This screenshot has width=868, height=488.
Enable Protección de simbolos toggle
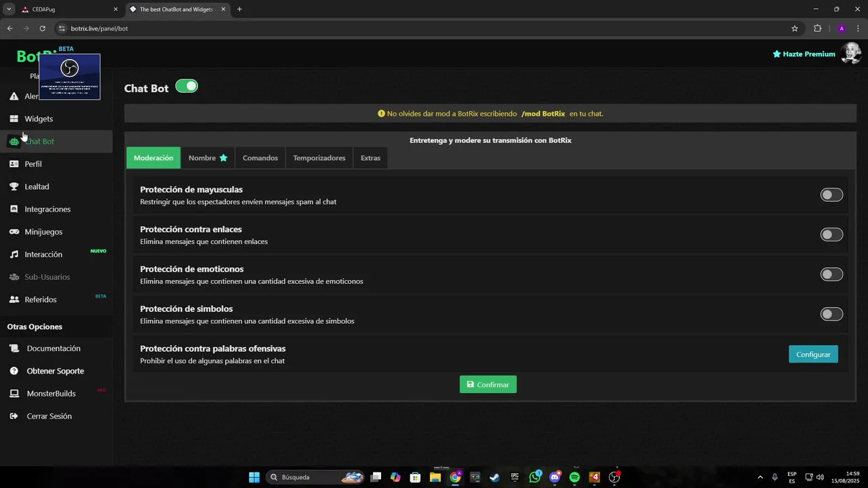(x=831, y=314)
